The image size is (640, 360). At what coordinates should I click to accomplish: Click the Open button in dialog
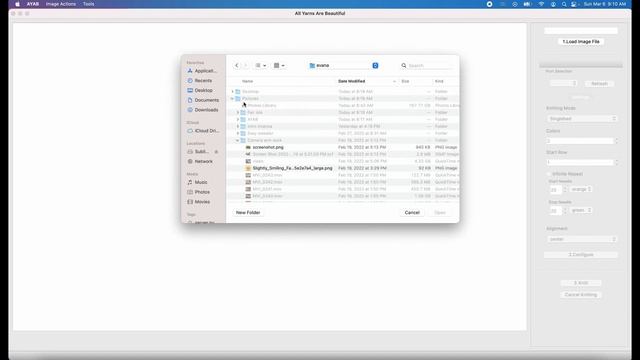click(440, 213)
